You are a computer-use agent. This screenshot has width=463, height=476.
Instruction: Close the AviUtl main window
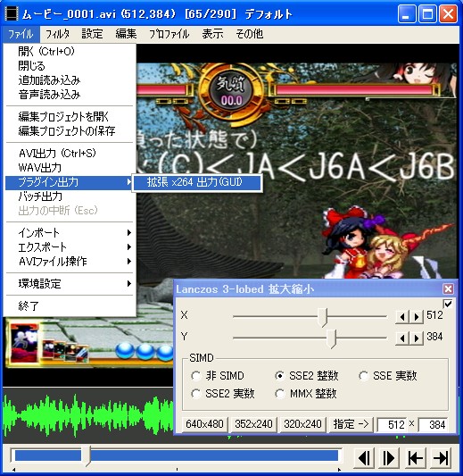click(x=448, y=14)
